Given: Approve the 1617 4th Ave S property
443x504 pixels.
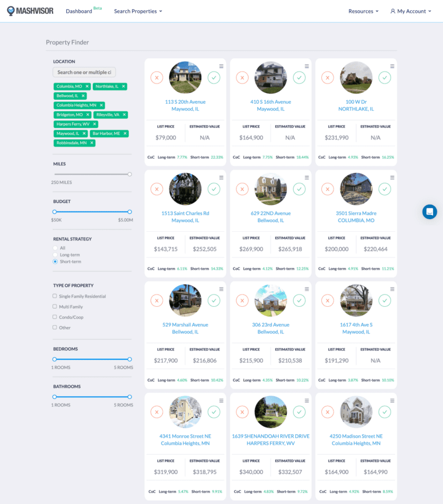Looking at the screenshot, I should click(x=385, y=300).
